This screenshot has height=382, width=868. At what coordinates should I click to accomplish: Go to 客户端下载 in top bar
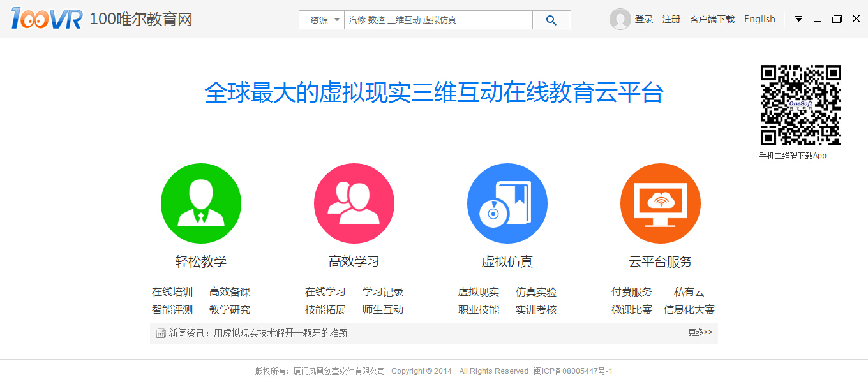(x=712, y=19)
